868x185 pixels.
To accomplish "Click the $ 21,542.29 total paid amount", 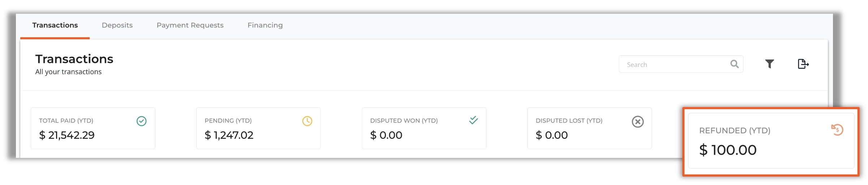I will pos(67,135).
